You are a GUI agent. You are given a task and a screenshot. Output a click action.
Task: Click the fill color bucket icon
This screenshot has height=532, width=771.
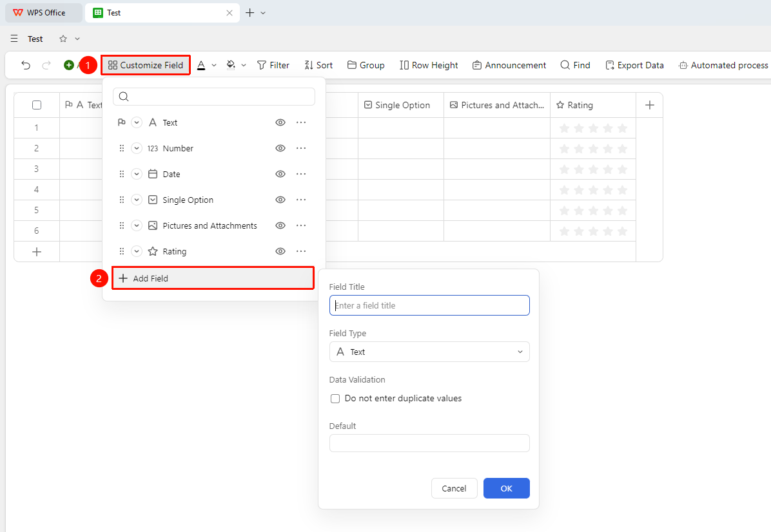point(231,65)
